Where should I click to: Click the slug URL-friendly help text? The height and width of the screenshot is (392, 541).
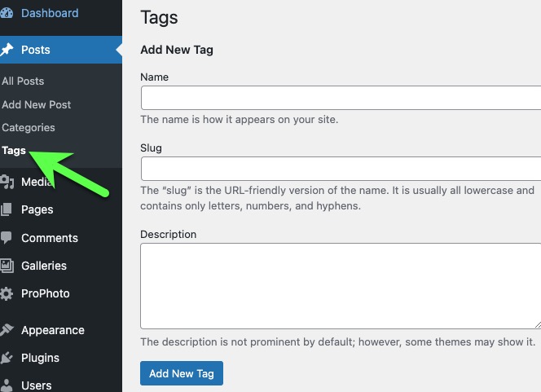click(337, 198)
